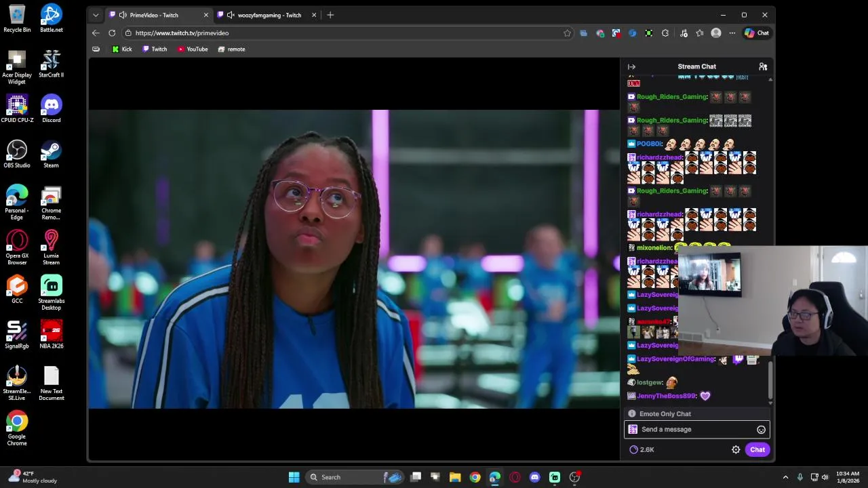Select the New Text Document desktop file
The width and height of the screenshot is (868, 488).
(51, 383)
